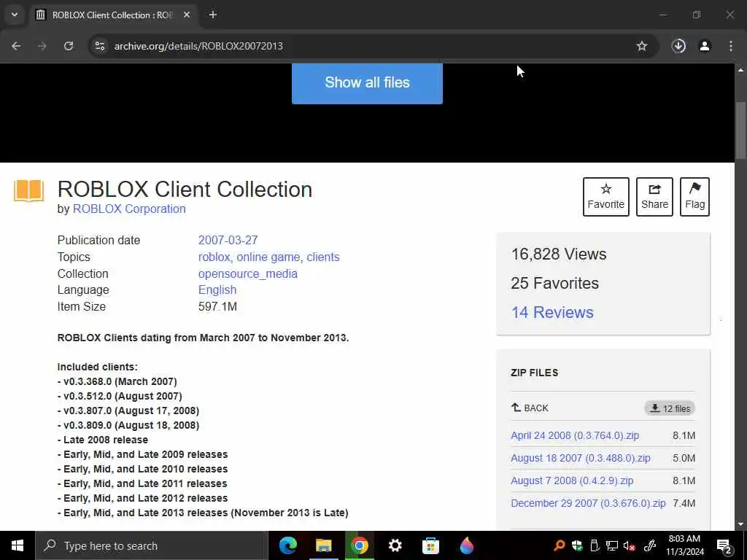Open opensource_media collection link
The image size is (747, 560).
[x=248, y=274]
